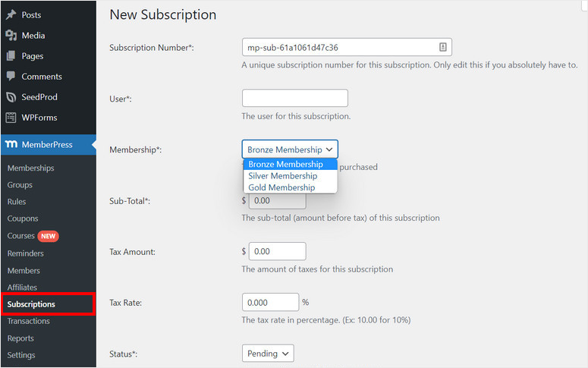This screenshot has height=368, width=588.
Task: Pick Bronze Membership in dropdown list
Action: (x=285, y=165)
